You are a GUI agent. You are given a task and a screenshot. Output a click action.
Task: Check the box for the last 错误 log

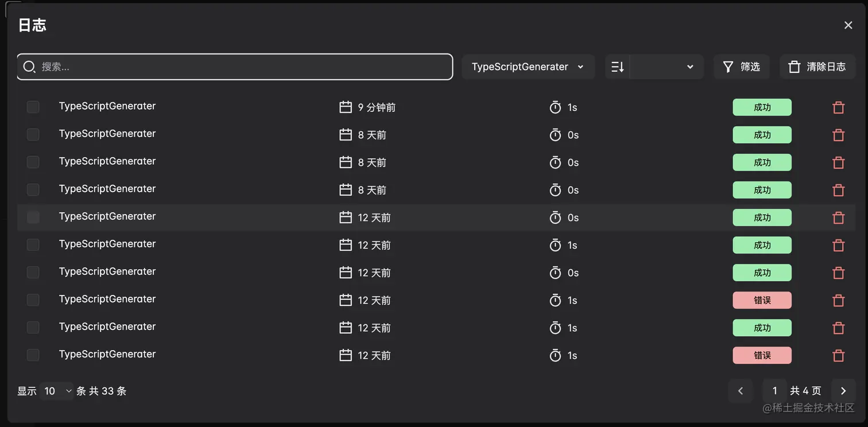(33, 355)
